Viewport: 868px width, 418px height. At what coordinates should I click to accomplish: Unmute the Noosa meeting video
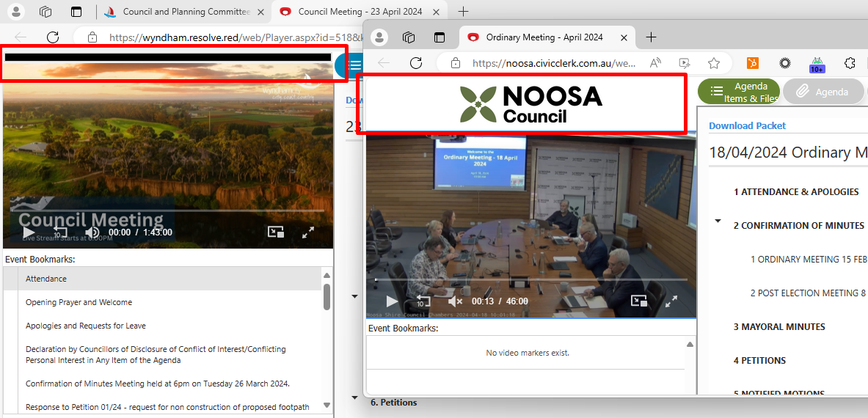coord(455,301)
